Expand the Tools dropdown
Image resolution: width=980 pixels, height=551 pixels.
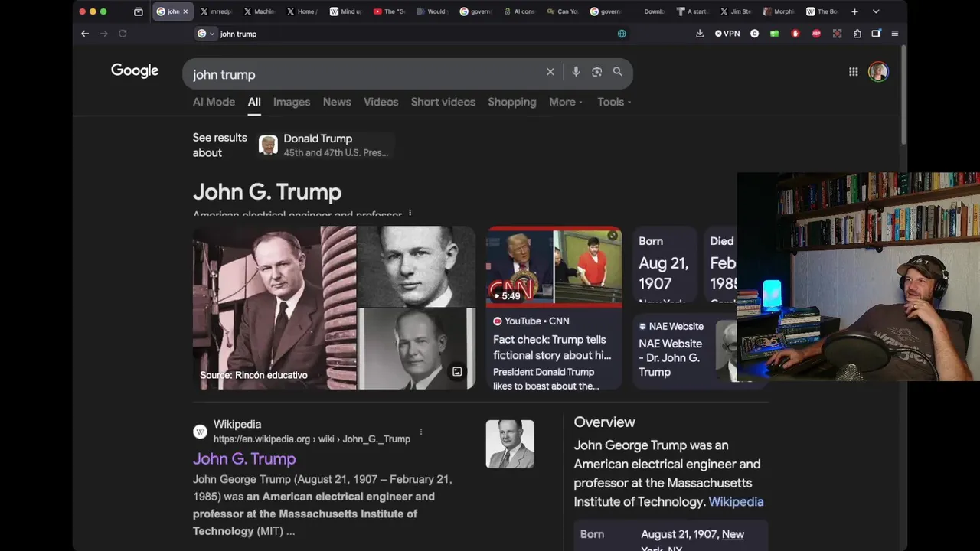[614, 102]
